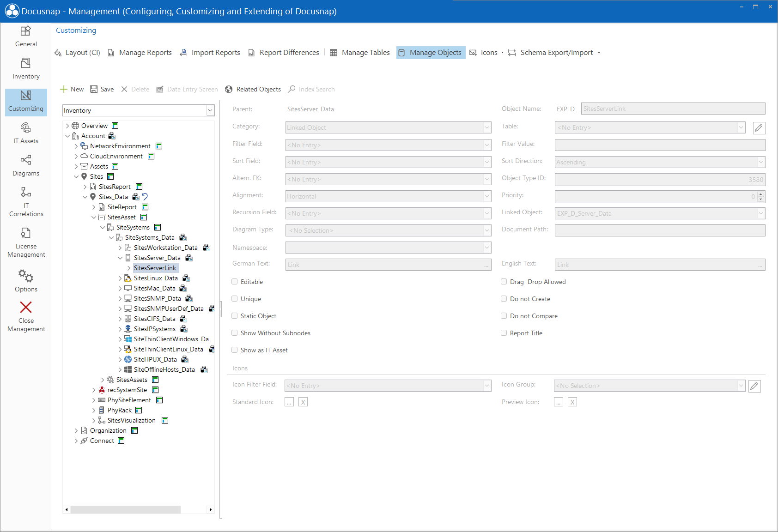778x532 pixels.
Task: Check the Report Title option
Action: 504,333
